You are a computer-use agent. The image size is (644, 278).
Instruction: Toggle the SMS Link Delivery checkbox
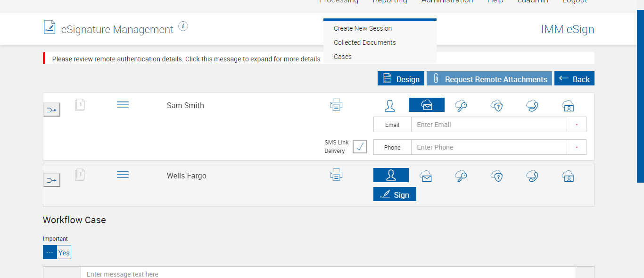[360, 147]
